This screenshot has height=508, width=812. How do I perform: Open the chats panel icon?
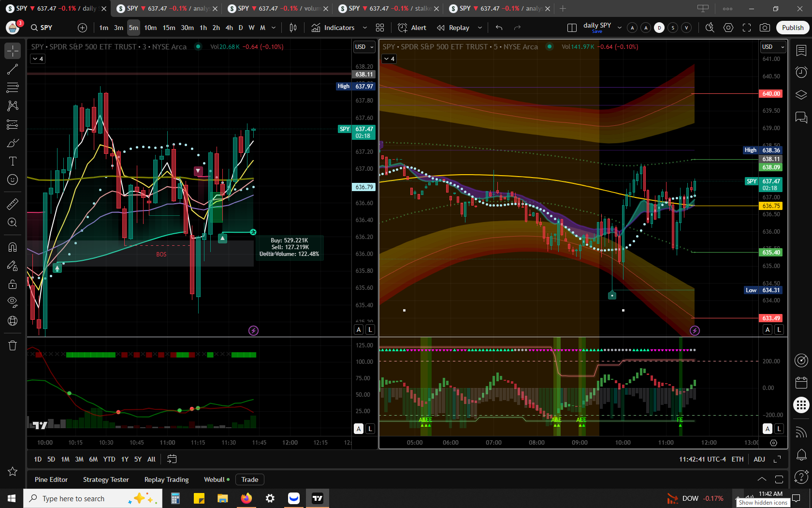click(801, 117)
